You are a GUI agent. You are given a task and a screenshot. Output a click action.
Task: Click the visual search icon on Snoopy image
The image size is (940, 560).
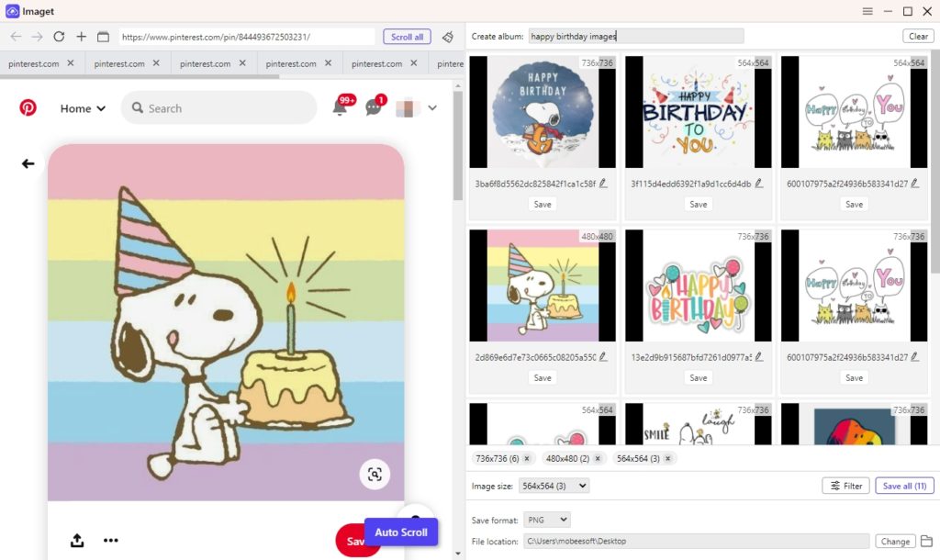[x=375, y=474]
